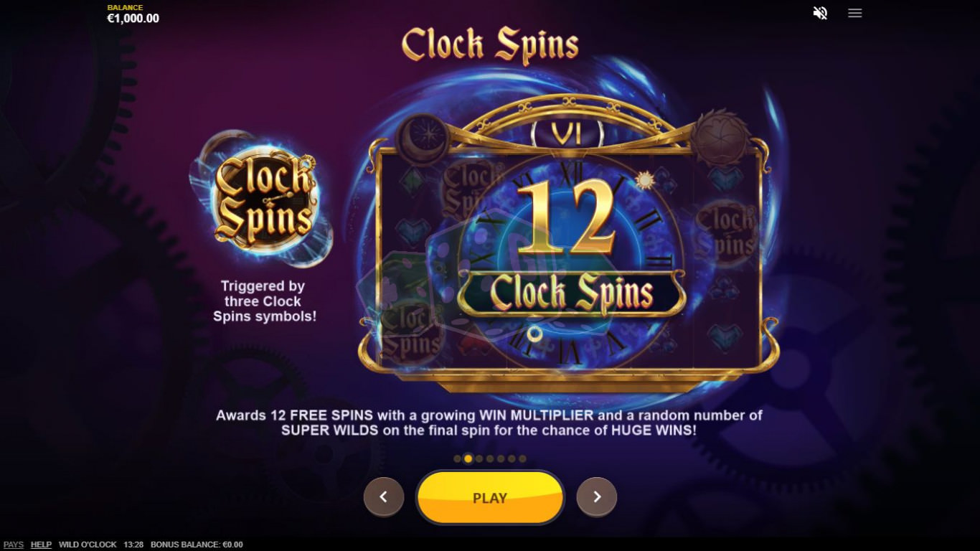The image size is (980, 551).
Task: Open the hamburger menu
Action: [854, 13]
